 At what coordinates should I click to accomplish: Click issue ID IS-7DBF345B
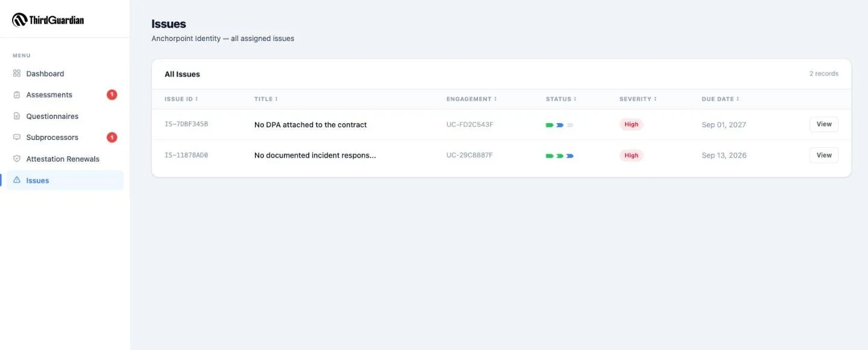186,124
